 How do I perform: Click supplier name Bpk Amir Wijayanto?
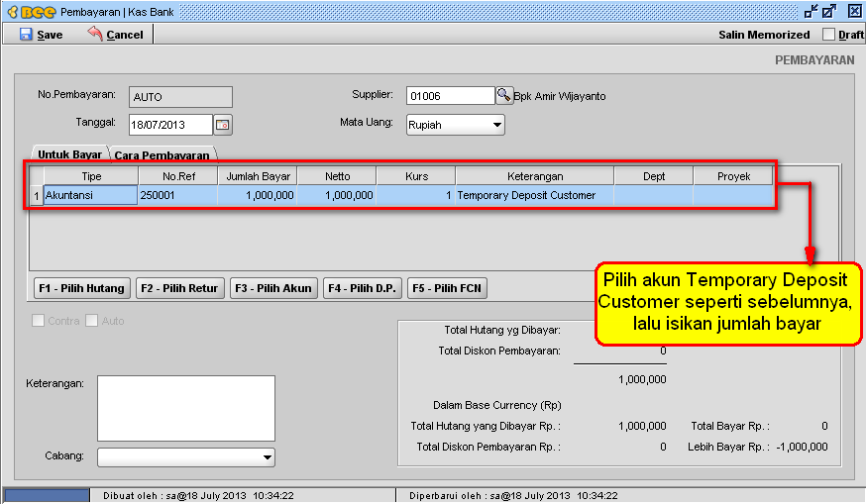[560, 96]
